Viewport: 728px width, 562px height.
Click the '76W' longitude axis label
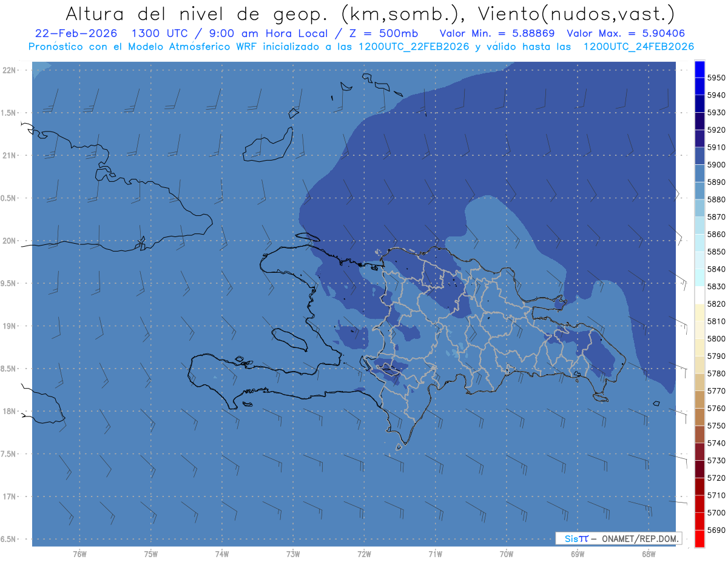(x=79, y=554)
